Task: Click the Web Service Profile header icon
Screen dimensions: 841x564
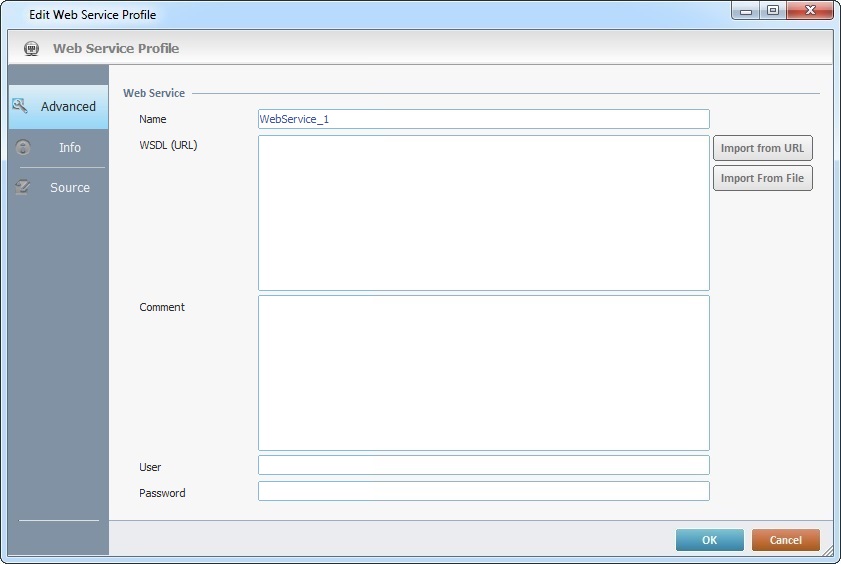Action: [x=31, y=48]
